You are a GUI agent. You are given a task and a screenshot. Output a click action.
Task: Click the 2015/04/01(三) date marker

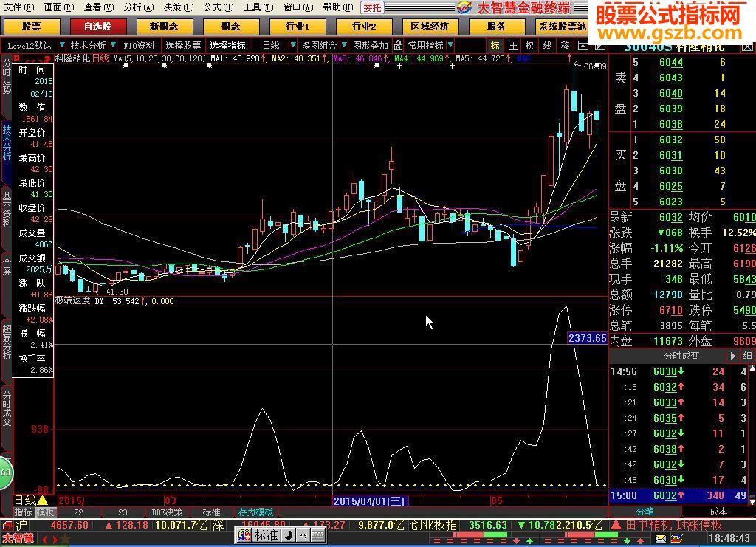[x=369, y=500]
